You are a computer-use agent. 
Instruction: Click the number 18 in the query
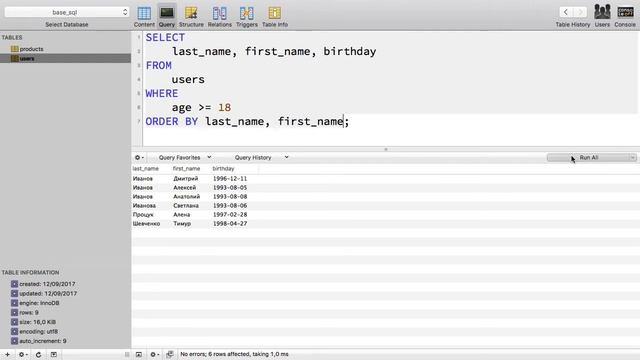pos(224,107)
